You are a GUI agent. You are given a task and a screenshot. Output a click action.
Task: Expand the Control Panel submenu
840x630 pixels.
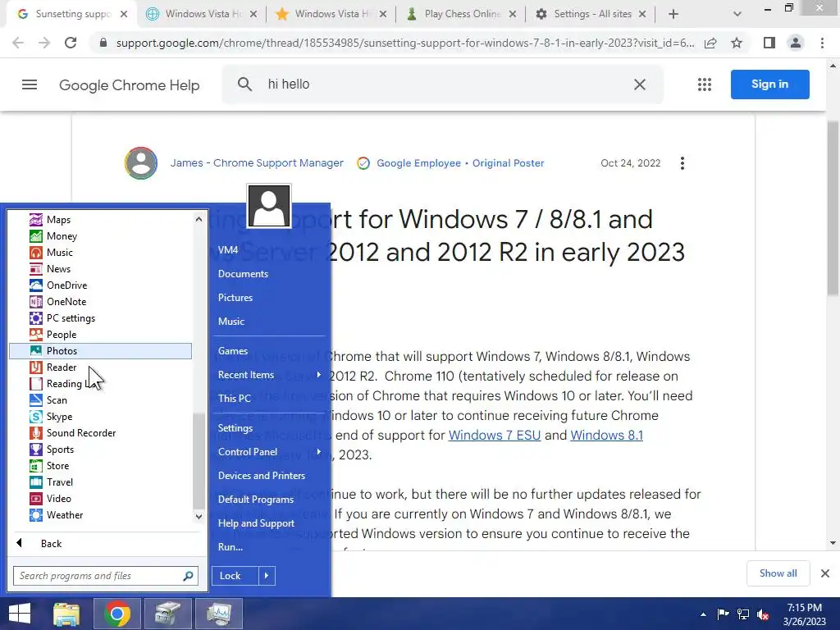click(x=269, y=452)
